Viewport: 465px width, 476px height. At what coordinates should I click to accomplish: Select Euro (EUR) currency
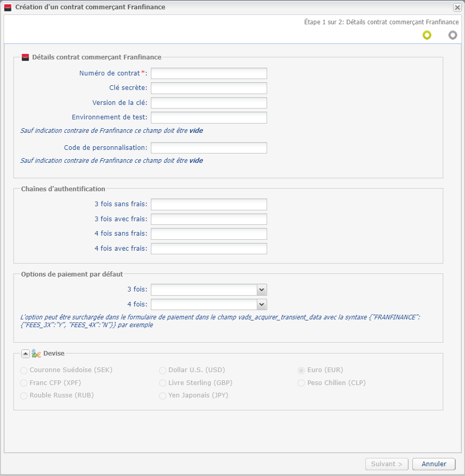coord(301,371)
